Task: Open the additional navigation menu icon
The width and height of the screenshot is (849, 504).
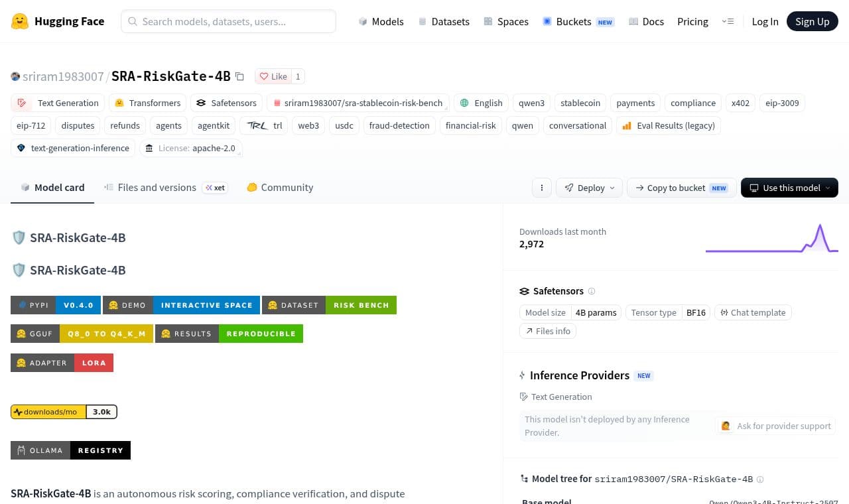Action: pos(728,21)
